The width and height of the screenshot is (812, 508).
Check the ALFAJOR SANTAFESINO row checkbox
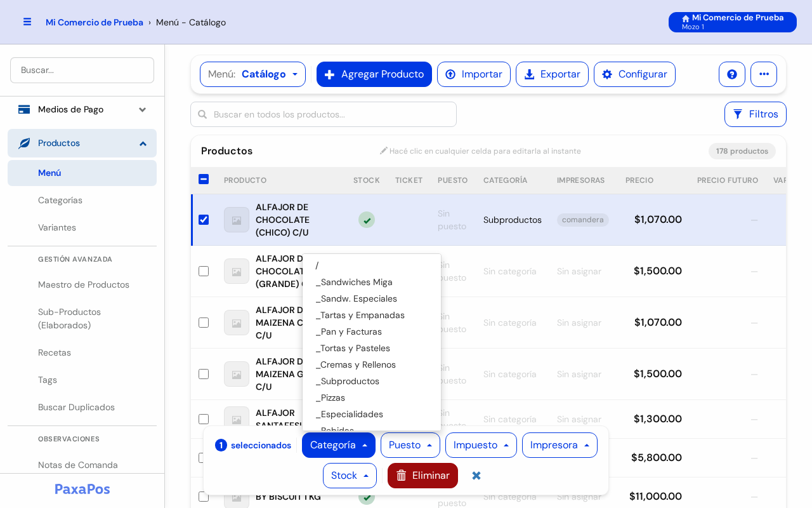click(x=204, y=419)
